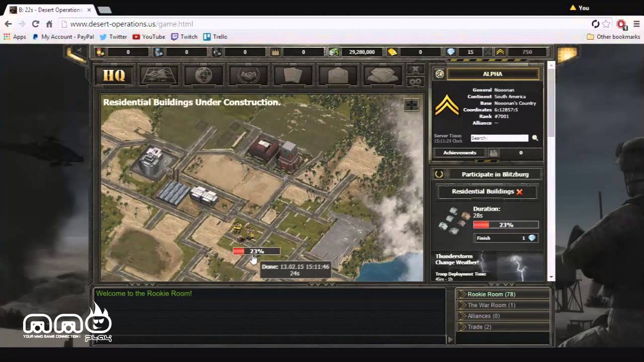Click the horseshoe icon beside Participate in Blitzburg
Screen dimensions: 644x362
click(439, 174)
